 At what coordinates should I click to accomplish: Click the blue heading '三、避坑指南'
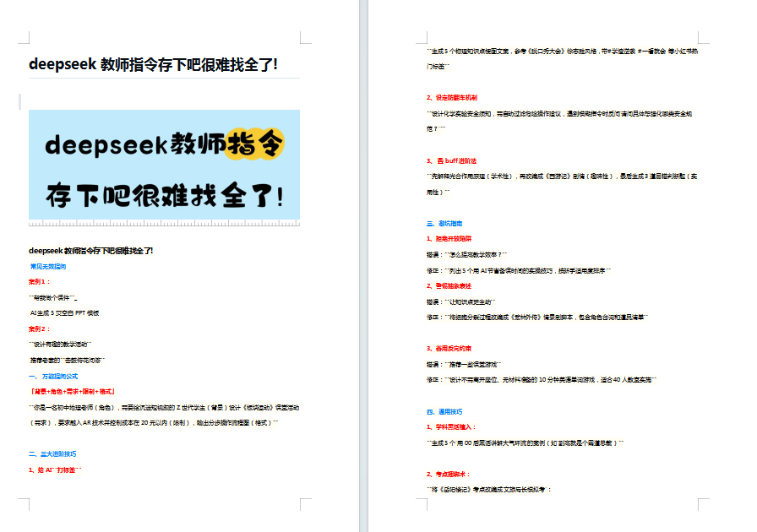[444, 224]
